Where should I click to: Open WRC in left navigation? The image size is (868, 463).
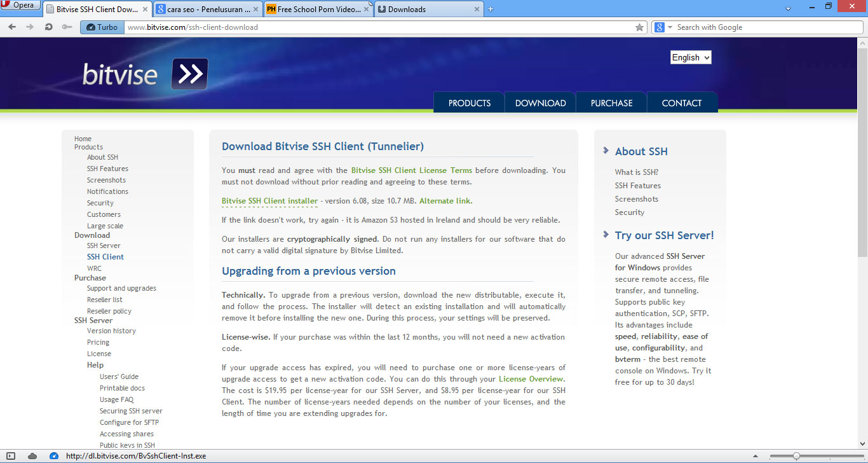[x=94, y=268]
